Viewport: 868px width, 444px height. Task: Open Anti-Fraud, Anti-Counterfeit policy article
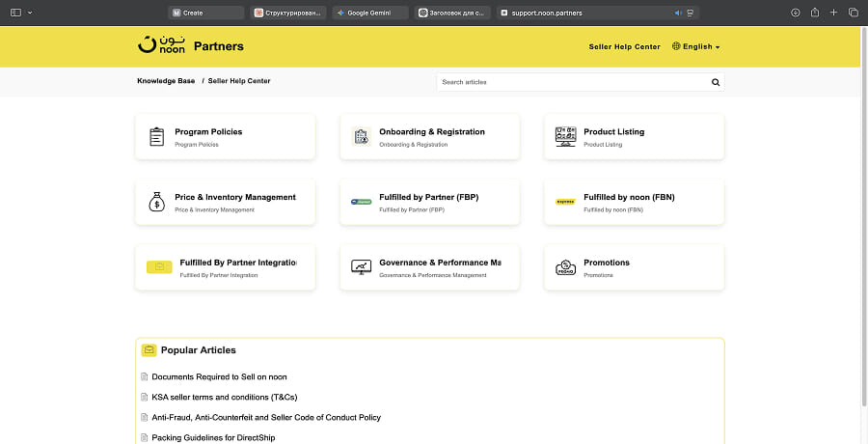(266, 417)
